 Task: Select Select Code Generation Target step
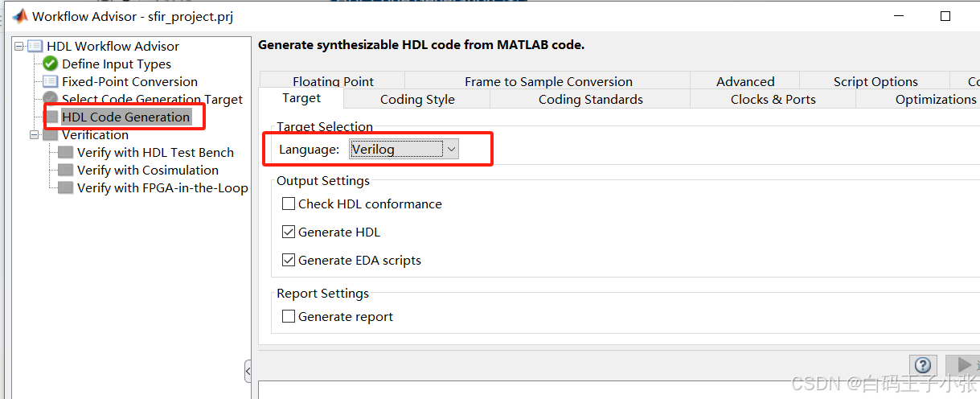tap(152, 99)
